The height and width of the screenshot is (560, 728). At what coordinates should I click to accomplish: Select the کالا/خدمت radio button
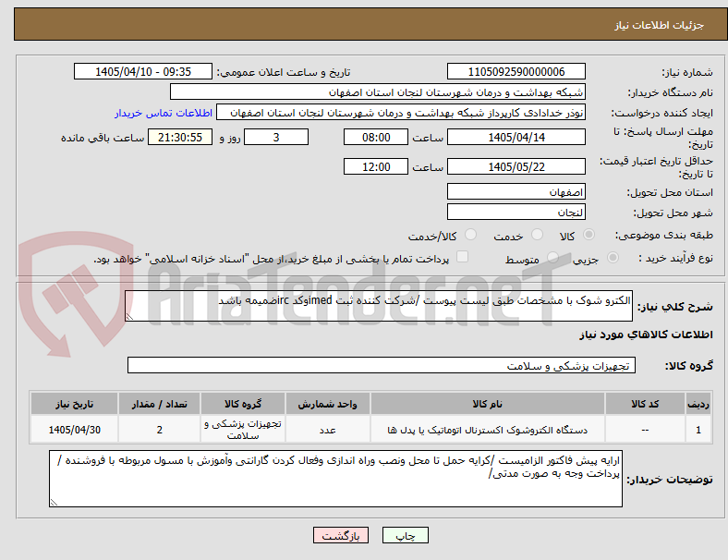click(x=471, y=235)
